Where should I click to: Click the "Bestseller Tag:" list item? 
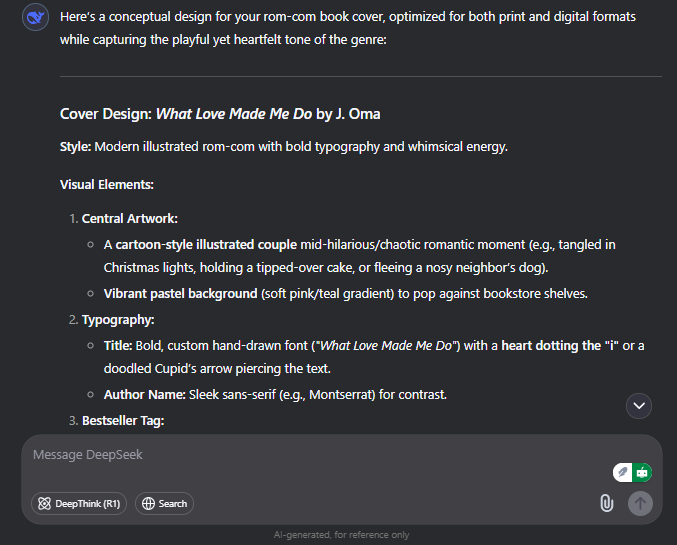123,421
